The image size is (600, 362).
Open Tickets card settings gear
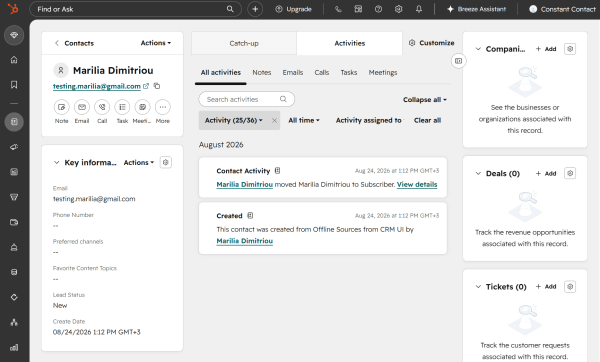tap(570, 287)
